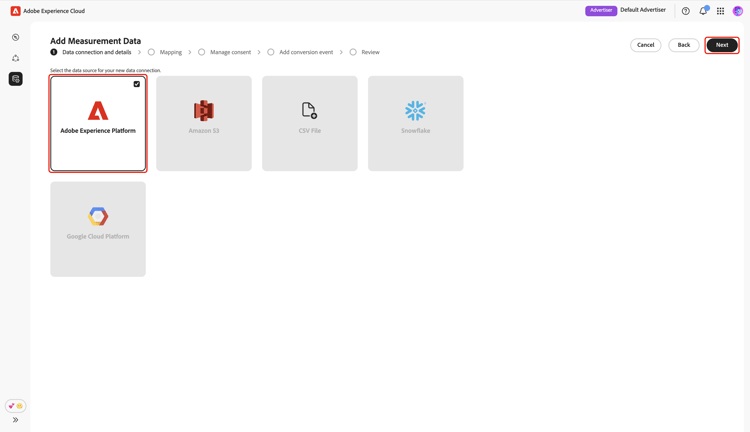Click the Add Measurement Data heading
Viewport: 750px width, 432px height.
(x=96, y=41)
